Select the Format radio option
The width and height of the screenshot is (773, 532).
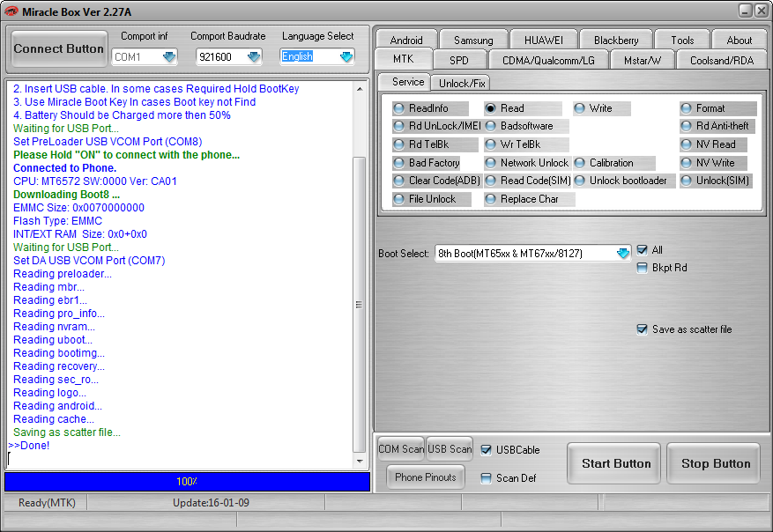pos(717,107)
